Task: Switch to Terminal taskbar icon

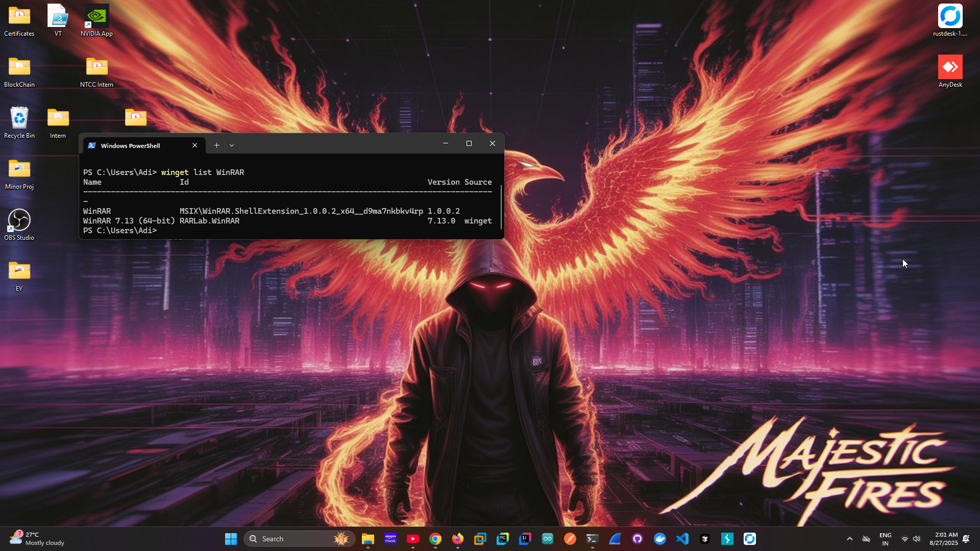Action: tap(593, 539)
